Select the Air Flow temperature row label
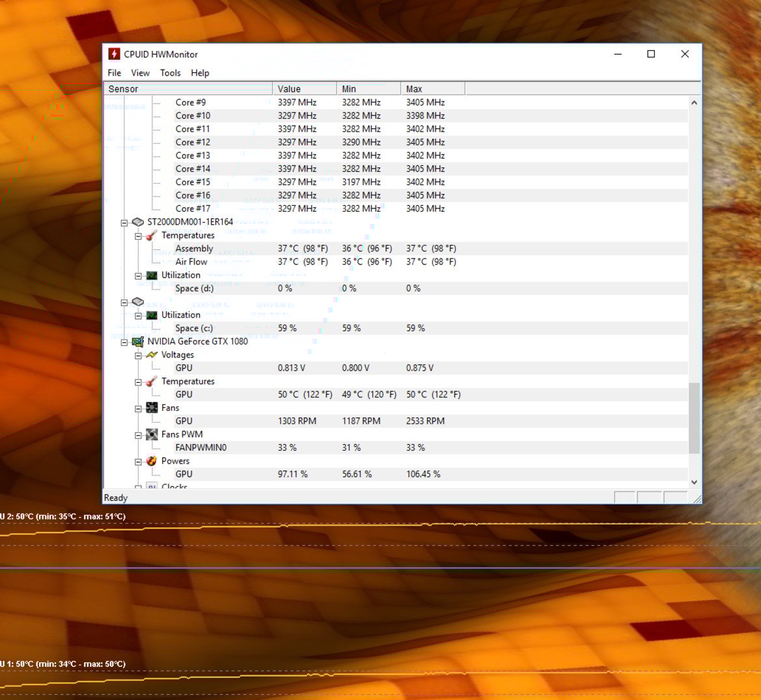Viewport: 761px width, 700px height. click(x=191, y=262)
